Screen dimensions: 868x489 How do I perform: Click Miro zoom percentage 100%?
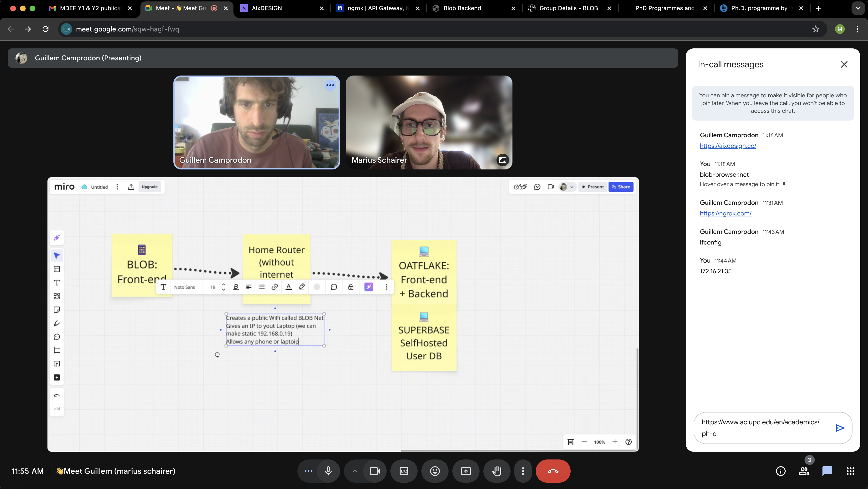tap(599, 442)
